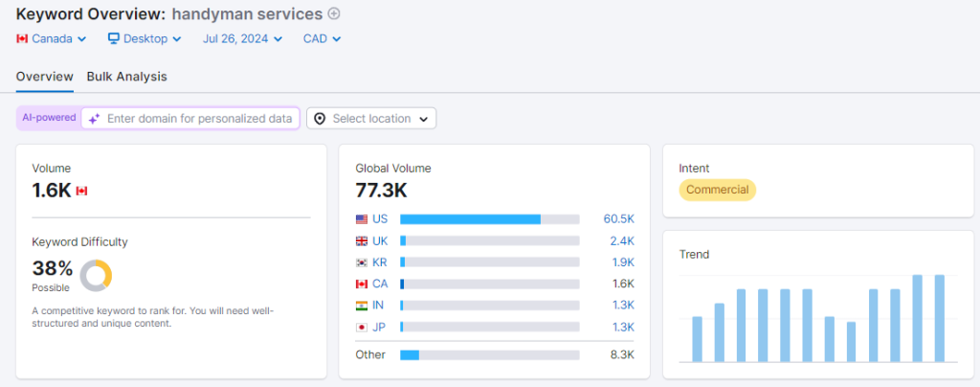Open the Jul 26, 2024 date dropdown
This screenshot has height=387, width=980.
coord(242,38)
